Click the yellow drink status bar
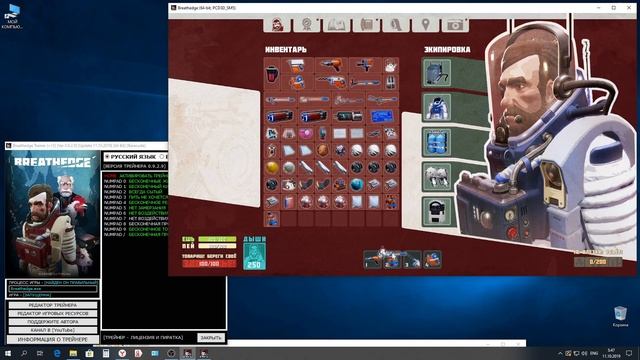 click(217, 246)
